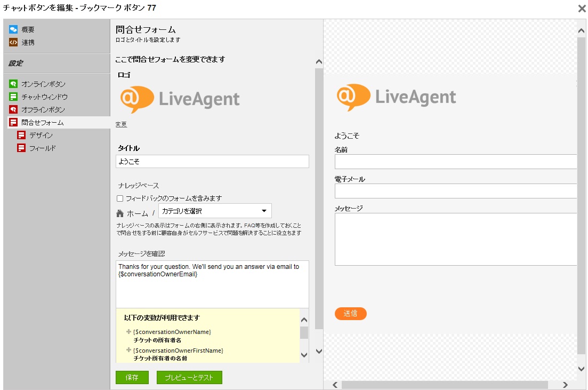The image size is (588, 390).
Task: Click the オンラインボタン green icon
Action: [x=13, y=84]
